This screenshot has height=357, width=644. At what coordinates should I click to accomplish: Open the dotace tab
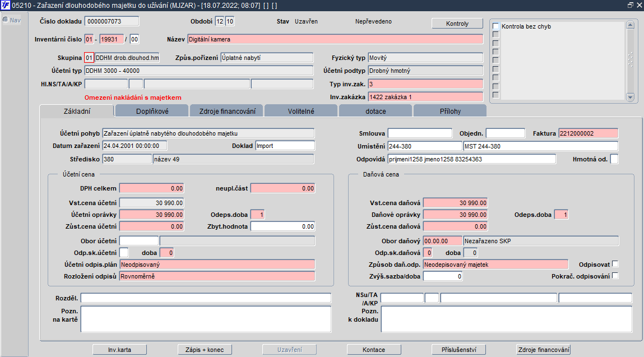tap(376, 111)
